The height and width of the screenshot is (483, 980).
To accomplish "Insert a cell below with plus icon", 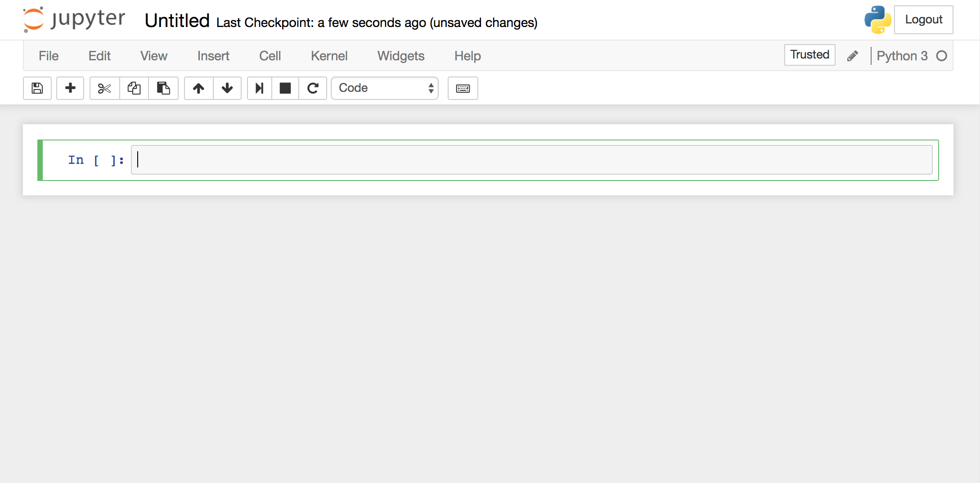I will [70, 88].
